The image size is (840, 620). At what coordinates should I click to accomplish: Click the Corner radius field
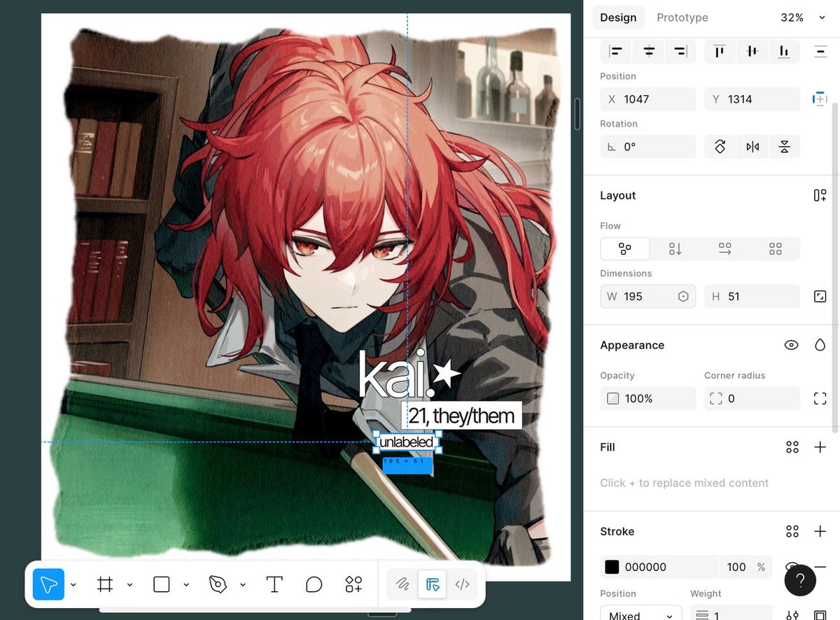752,398
